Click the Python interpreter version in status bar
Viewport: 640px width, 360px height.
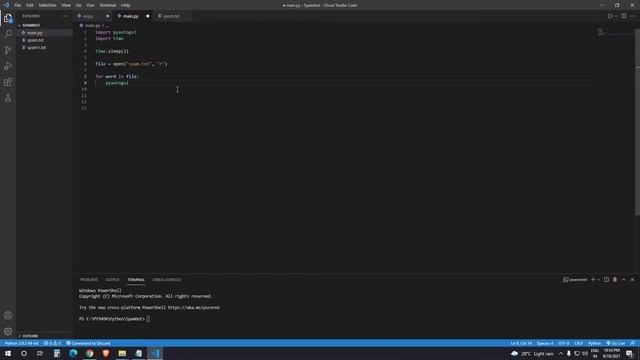coord(21,343)
